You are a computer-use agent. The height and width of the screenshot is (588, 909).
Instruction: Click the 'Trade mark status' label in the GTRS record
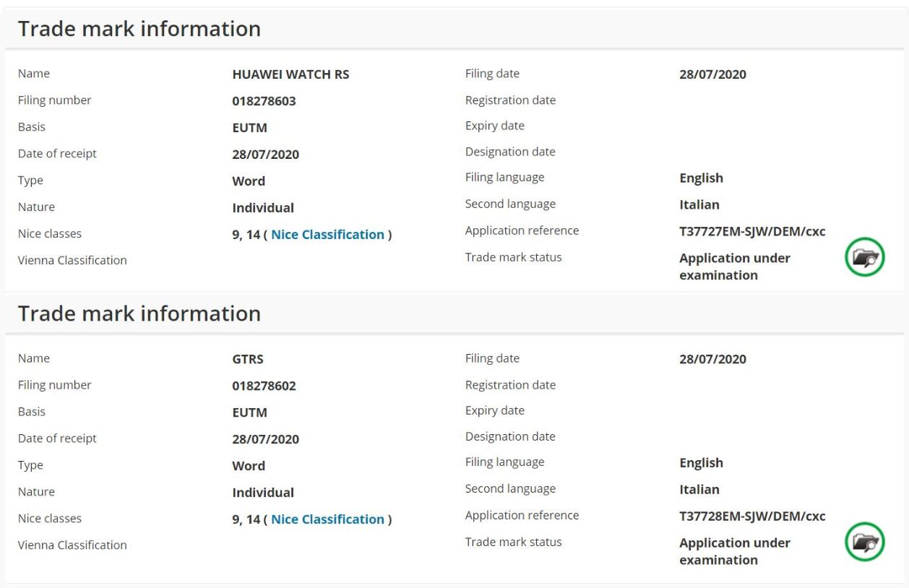click(513, 542)
